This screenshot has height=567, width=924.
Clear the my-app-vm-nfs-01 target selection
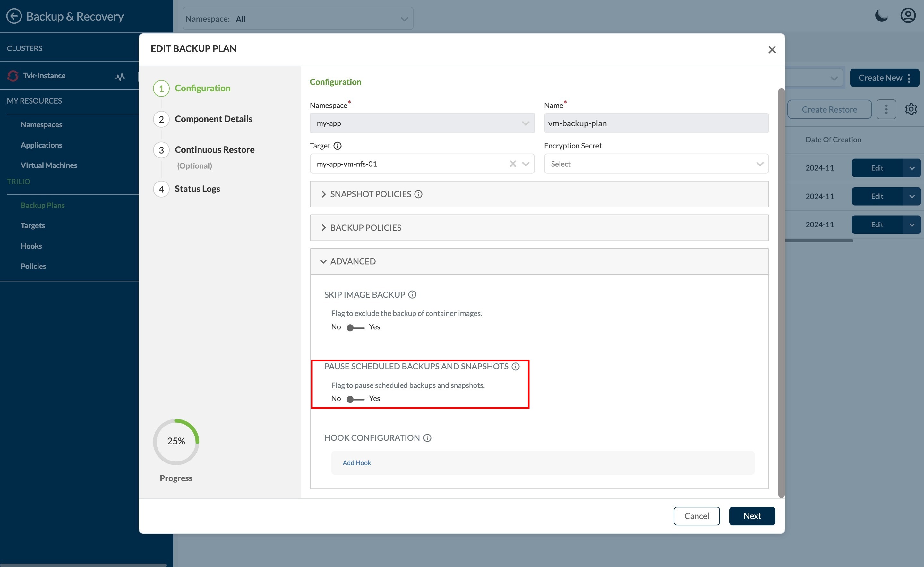(512, 164)
